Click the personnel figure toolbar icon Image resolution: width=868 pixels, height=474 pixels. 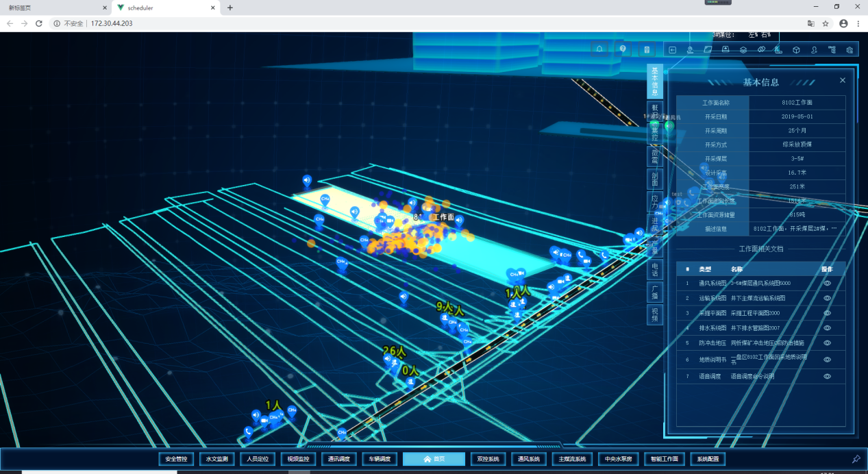(x=814, y=50)
